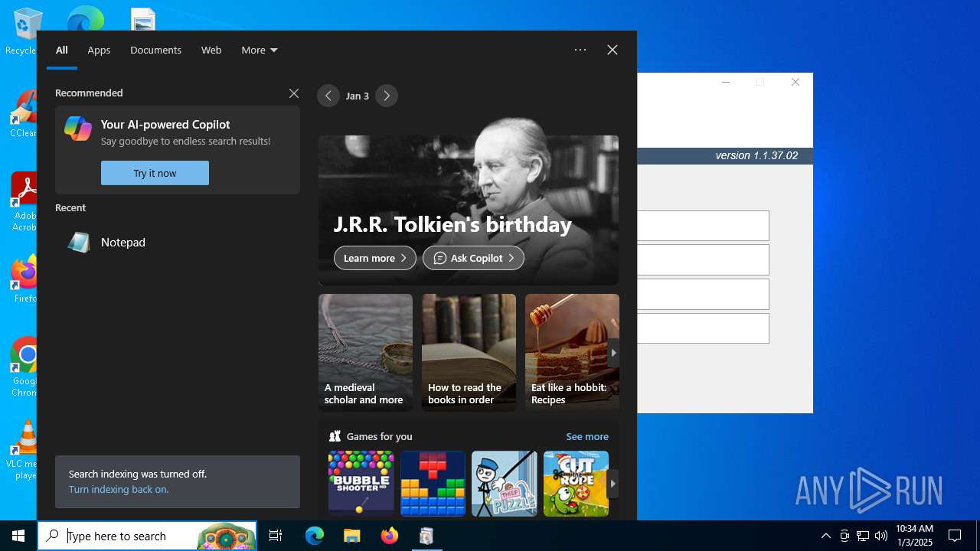Open File Explorer from the taskbar
The image size is (980, 551).
351,536
